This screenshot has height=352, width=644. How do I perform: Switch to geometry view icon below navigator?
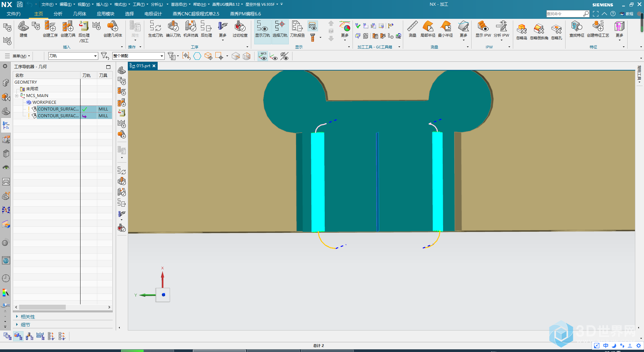[18, 336]
